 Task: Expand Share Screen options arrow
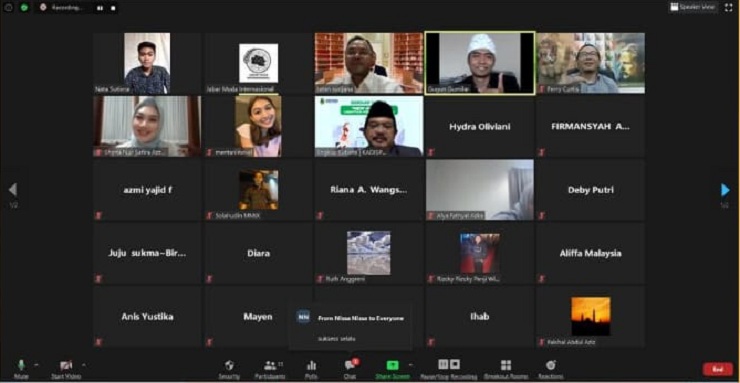[x=410, y=365]
